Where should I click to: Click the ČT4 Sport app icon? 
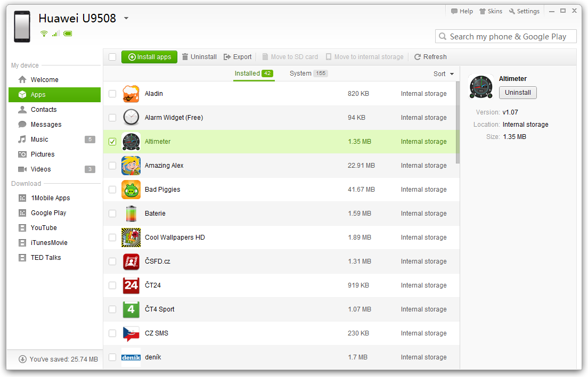tap(131, 309)
